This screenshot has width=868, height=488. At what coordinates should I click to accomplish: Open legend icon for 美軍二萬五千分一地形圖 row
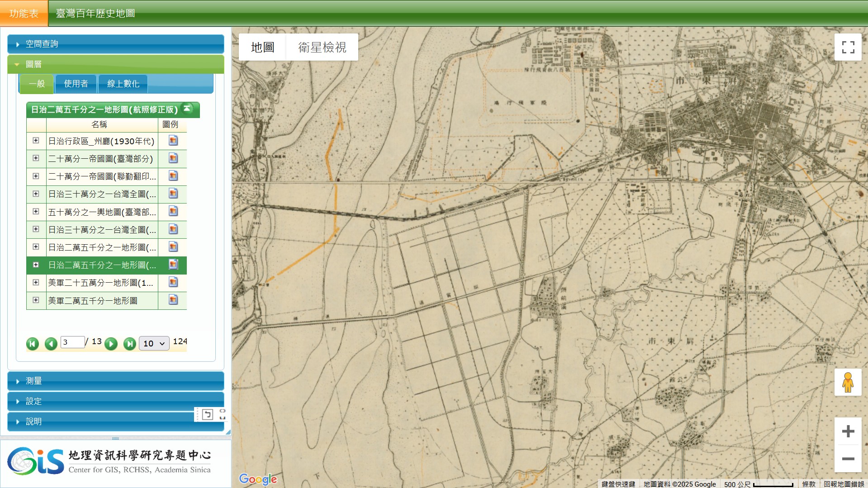click(173, 300)
